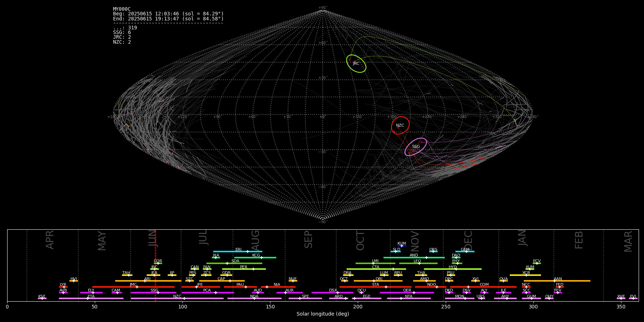Click the 'NZC: 2' count line
This screenshot has height=322, width=644.
coord(122,42)
